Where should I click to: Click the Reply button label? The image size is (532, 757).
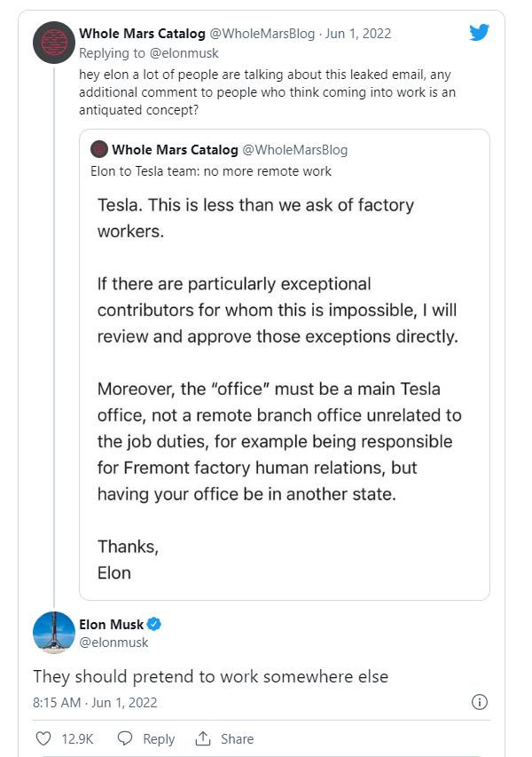click(x=159, y=738)
